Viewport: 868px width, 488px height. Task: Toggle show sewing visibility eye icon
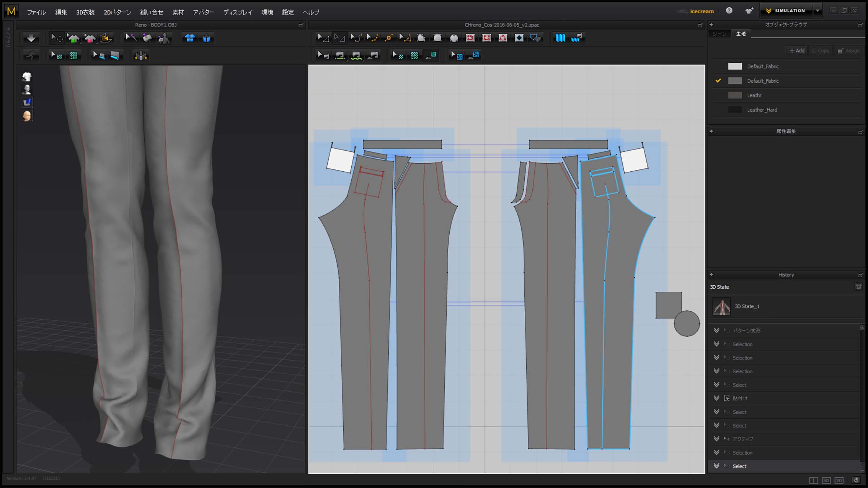point(373,55)
